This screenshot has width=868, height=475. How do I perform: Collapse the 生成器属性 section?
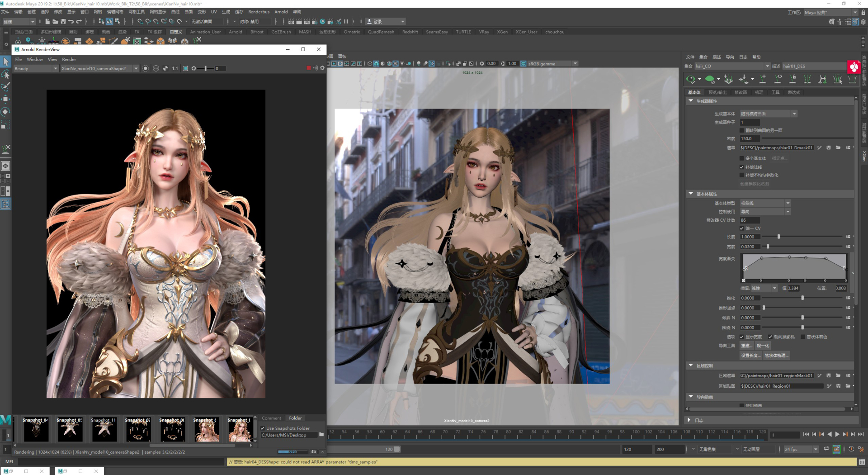click(691, 101)
